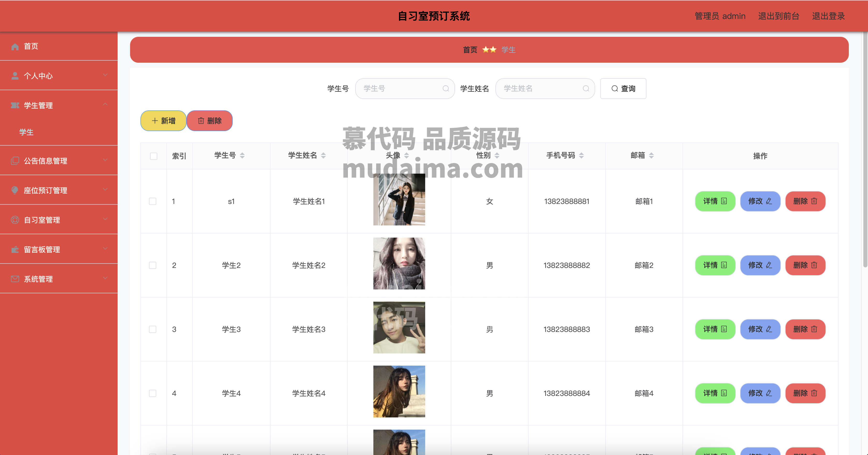
Task: Select the 学生 submenu item
Action: [59, 132]
